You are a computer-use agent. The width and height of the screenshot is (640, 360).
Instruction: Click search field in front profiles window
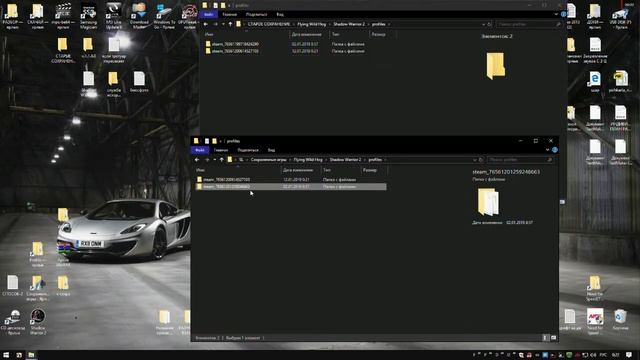pos(520,160)
